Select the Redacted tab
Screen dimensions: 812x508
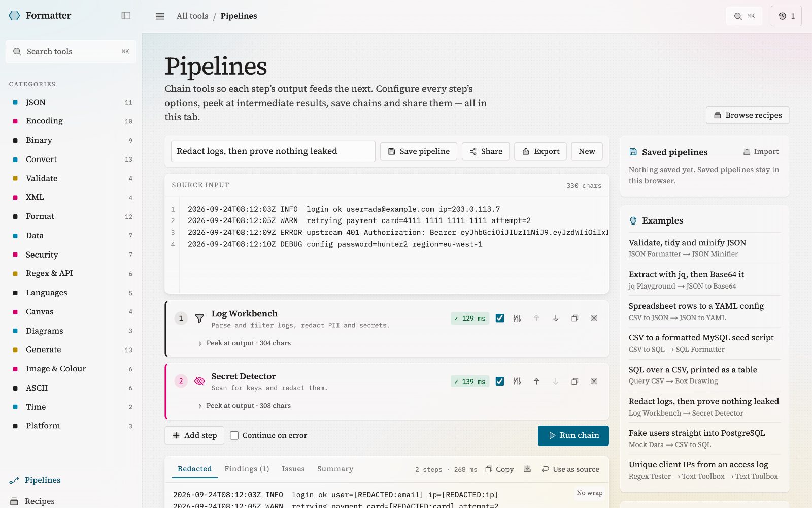tap(194, 469)
